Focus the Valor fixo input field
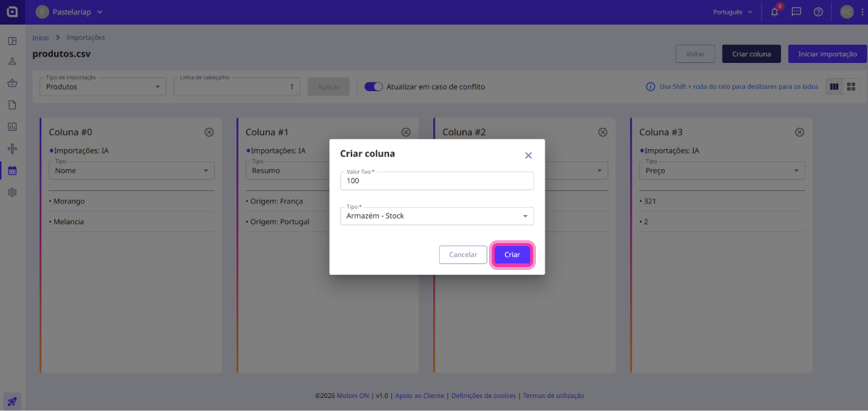This screenshot has height=411, width=868. [437, 181]
